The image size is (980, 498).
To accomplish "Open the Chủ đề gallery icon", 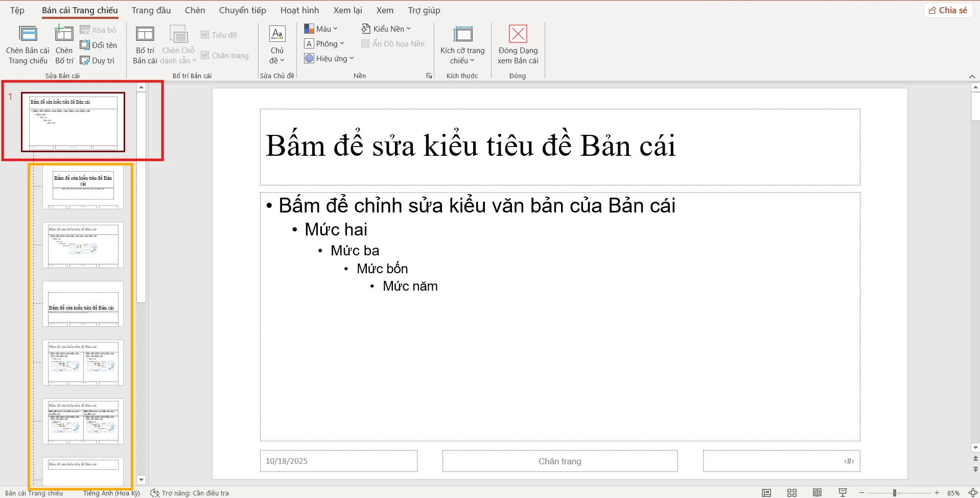I will [276, 45].
